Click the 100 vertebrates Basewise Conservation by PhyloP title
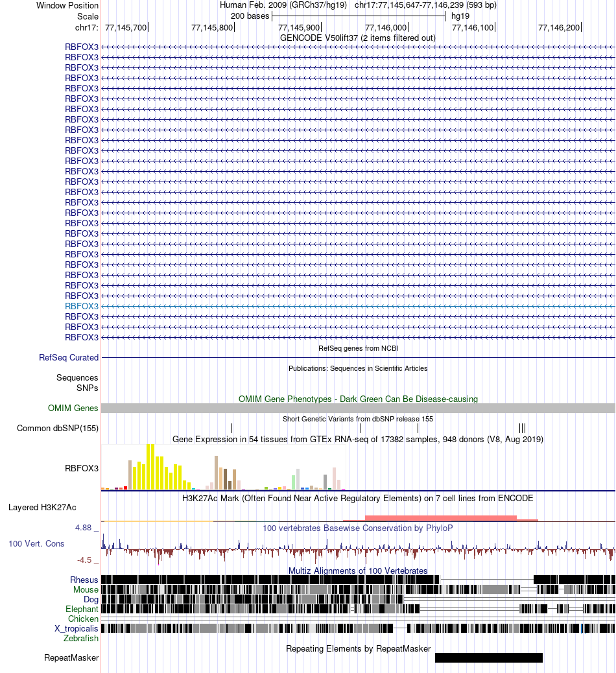 357,528
